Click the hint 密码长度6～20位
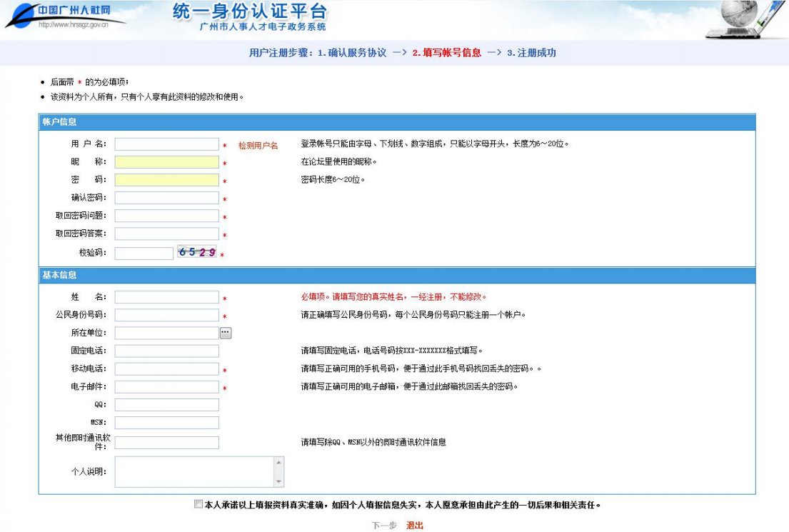The width and height of the screenshot is (789, 532). 333,180
